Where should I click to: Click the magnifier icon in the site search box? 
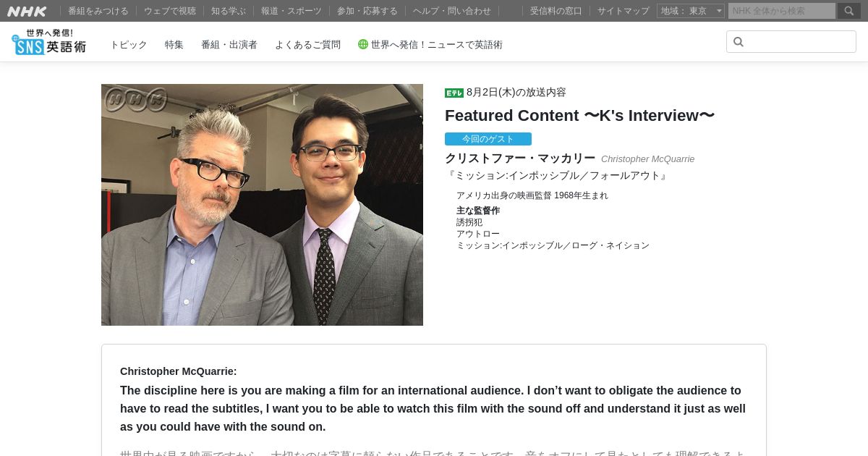tap(739, 42)
